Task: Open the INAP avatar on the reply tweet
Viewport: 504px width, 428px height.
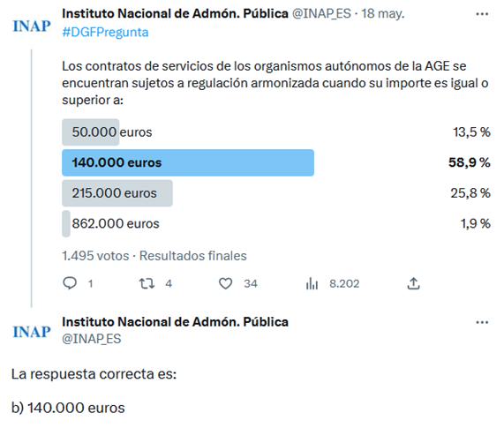Action: coord(32,332)
